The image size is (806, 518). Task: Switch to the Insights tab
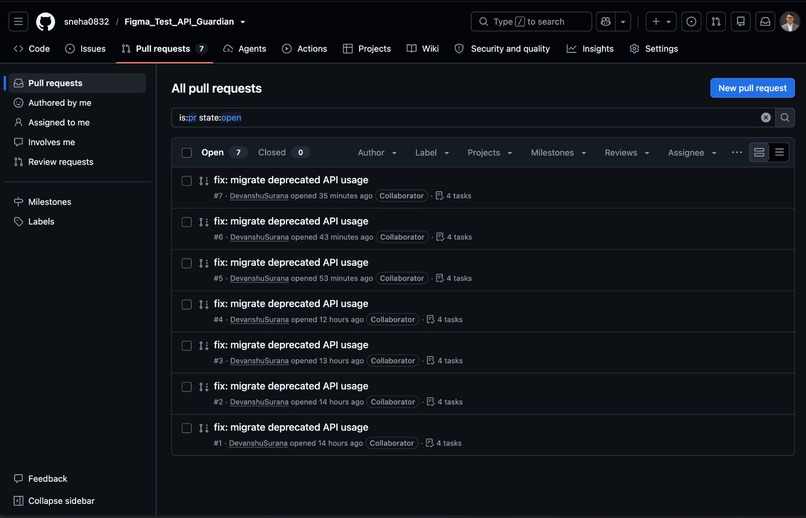(x=590, y=49)
